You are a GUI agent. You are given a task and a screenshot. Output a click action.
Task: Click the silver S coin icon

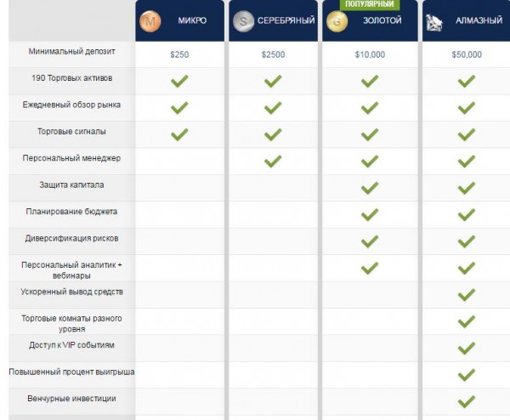[x=243, y=21]
